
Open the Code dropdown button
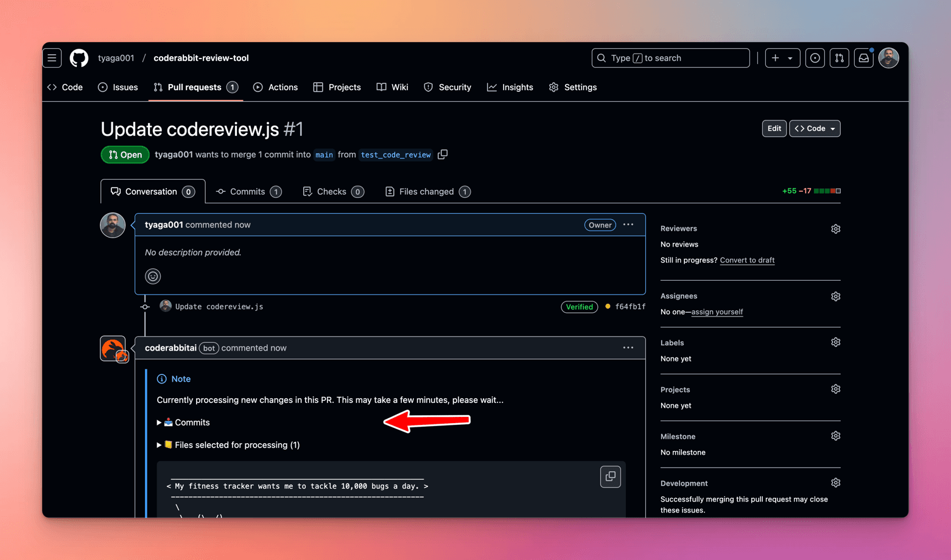(x=815, y=128)
